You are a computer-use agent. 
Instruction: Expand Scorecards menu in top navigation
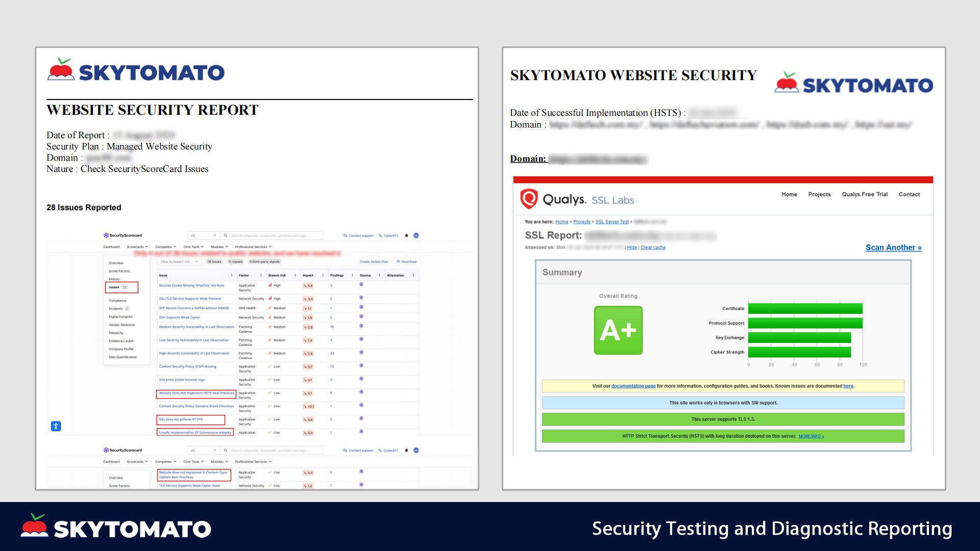[137, 247]
